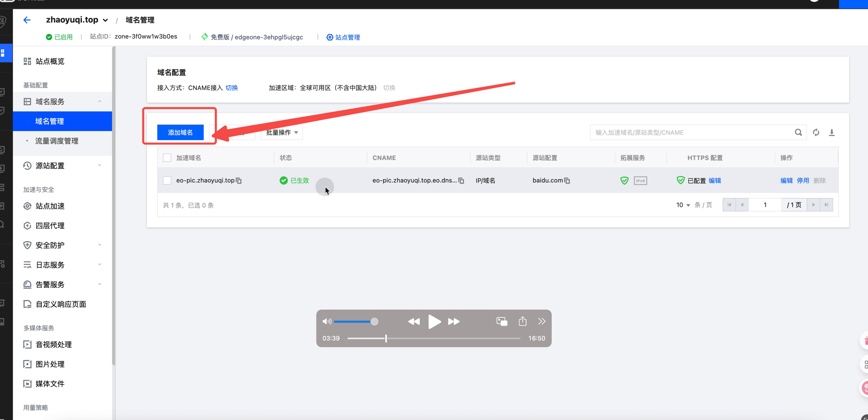Image resolution: width=868 pixels, height=420 pixels.
Task: Click the volume speaker icon
Action: click(327, 321)
